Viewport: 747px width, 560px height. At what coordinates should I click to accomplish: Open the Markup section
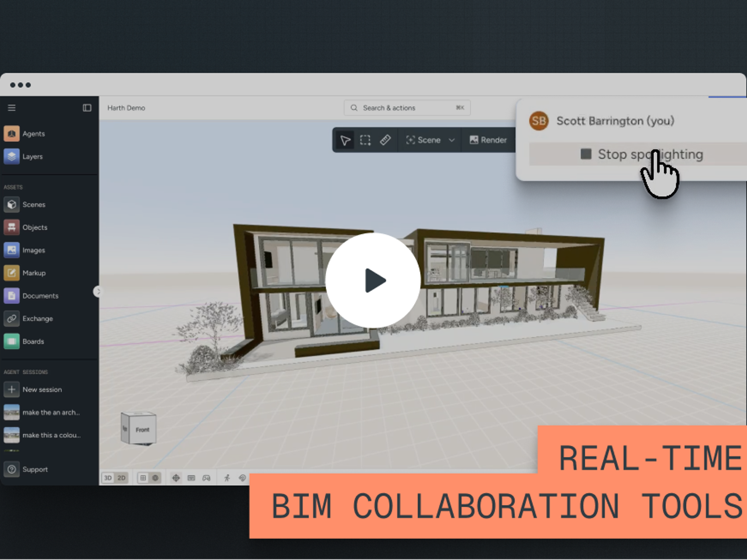click(x=25, y=273)
